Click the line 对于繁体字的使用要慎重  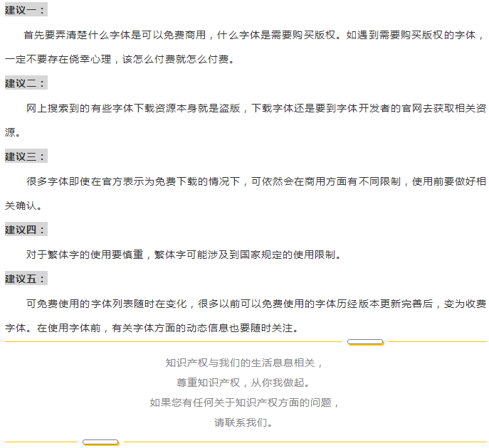coord(184,255)
